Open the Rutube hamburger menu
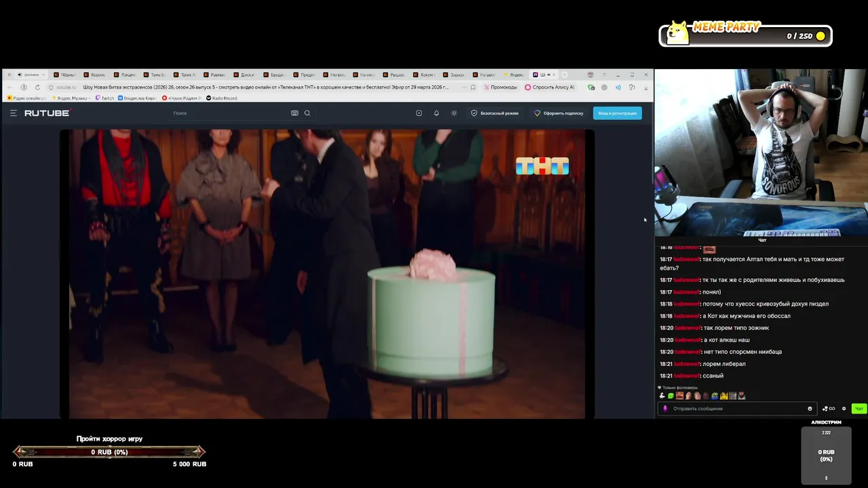This screenshot has height=488, width=868. click(13, 113)
